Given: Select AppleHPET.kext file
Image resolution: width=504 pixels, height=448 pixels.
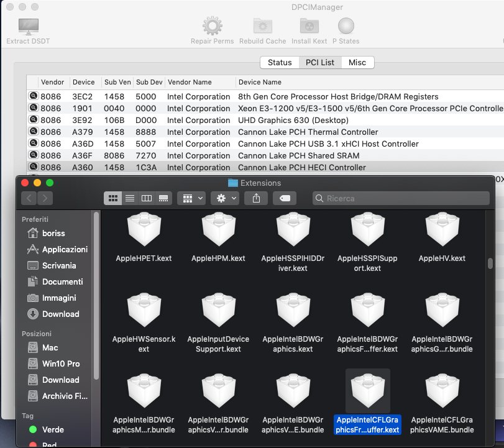Looking at the screenshot, I should tap(144, 238).
